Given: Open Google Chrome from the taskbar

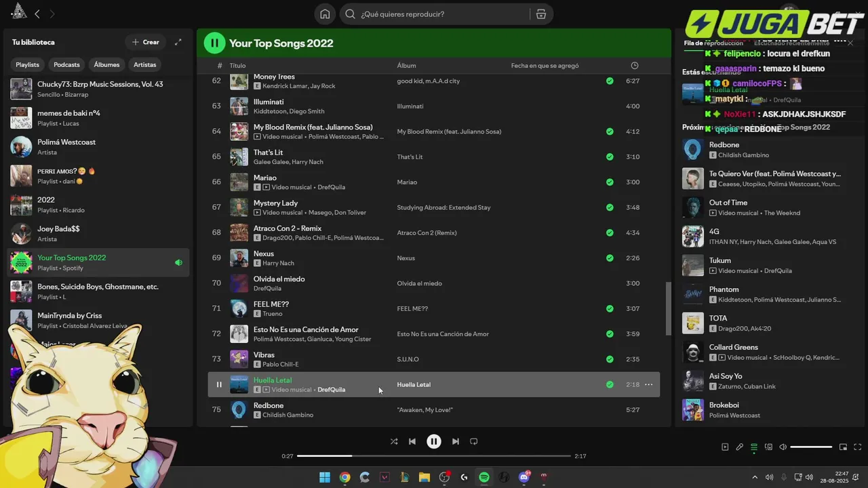Looking at the screenshot, I should coord(344,477).
